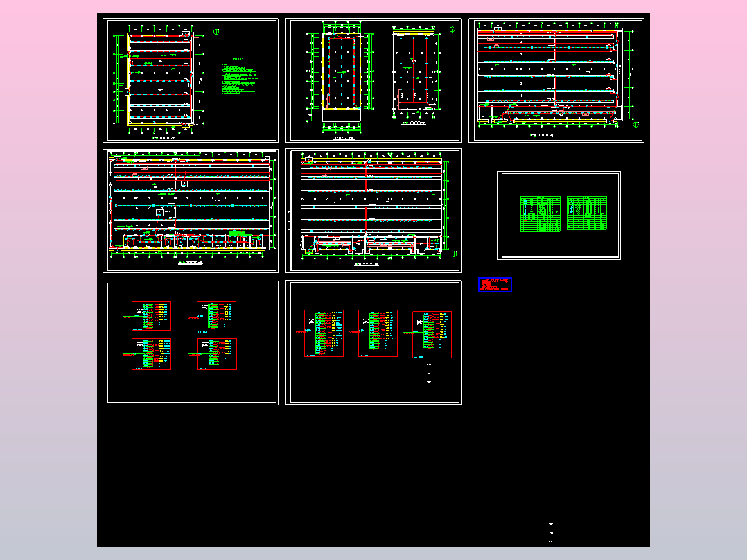The image size is (747, 560).
Task: Select the right narrow plan in two-plan sheet
Action: (414, 74)
